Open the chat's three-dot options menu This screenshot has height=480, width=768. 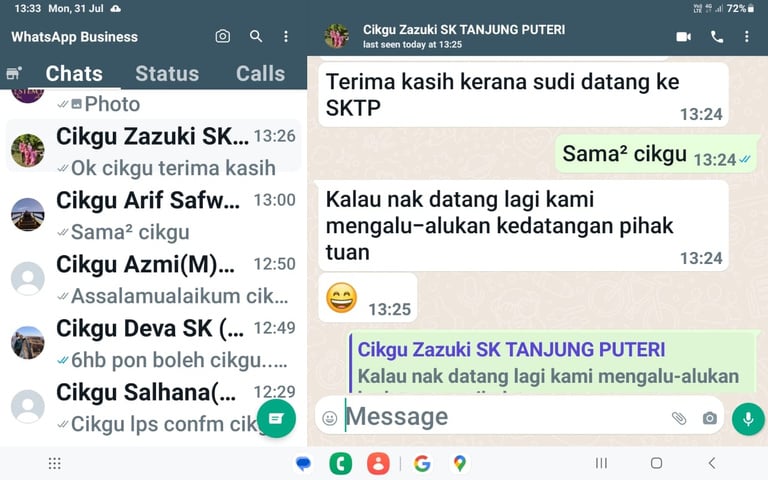[x=746, y=37]
